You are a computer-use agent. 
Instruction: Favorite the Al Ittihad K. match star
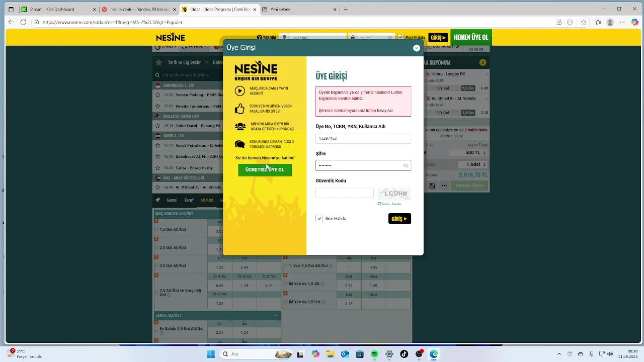click(158, 188)
